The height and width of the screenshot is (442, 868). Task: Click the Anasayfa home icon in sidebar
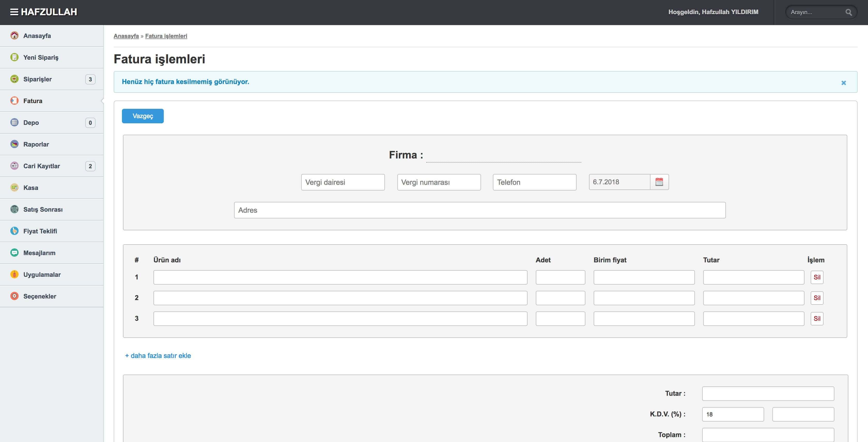(14, 35)
